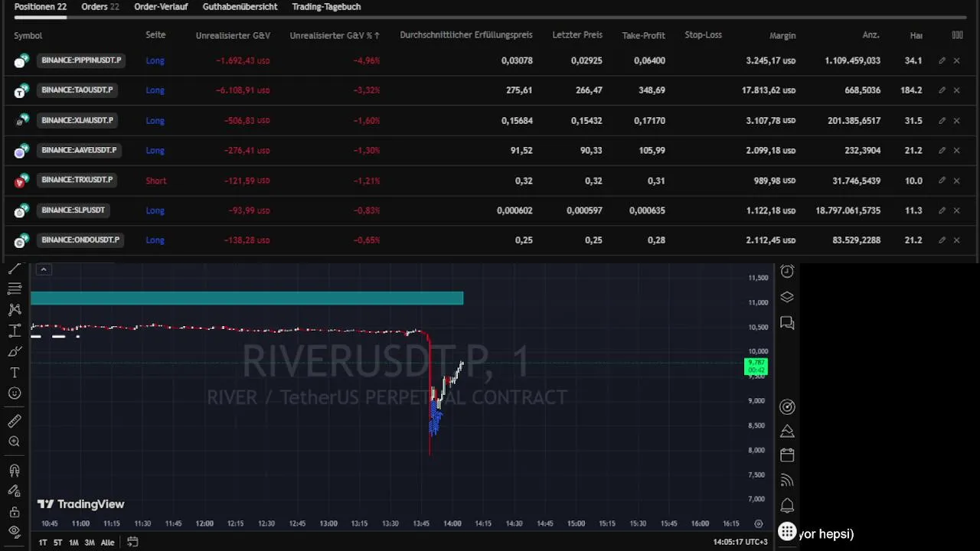Select the BINANCE:SLPUSDT symbol tag

(73, 210)
